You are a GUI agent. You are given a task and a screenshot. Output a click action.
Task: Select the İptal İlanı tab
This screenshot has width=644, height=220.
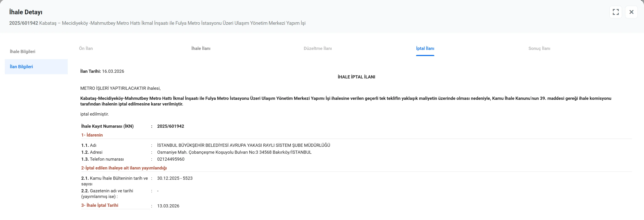pos(425,48)
